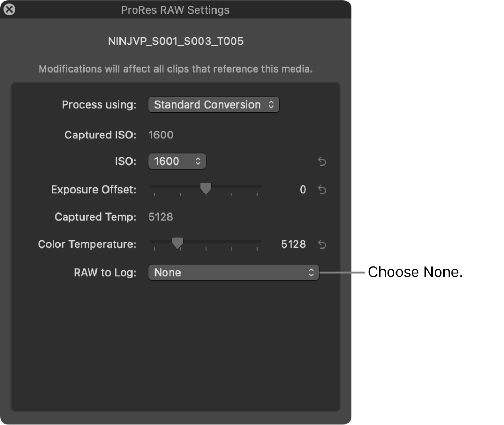
Task: Reset Color Temperature using the undo arrow
Action: click(322, 244)
